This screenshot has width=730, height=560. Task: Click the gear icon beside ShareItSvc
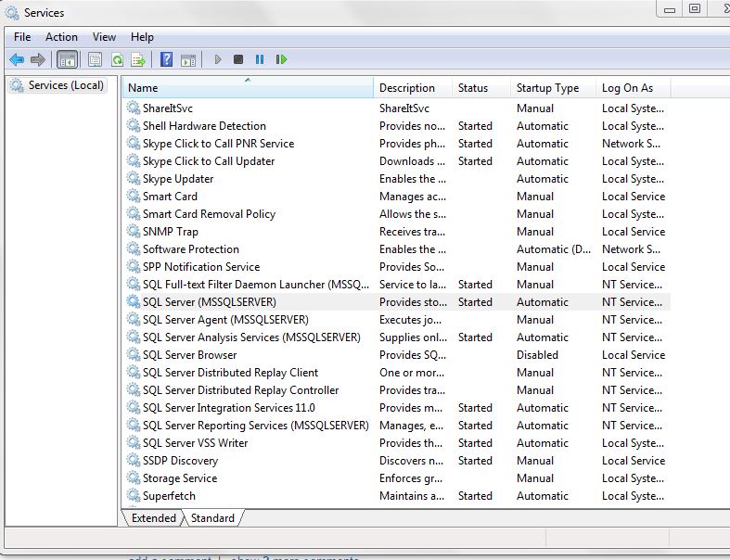click(134, 108)
